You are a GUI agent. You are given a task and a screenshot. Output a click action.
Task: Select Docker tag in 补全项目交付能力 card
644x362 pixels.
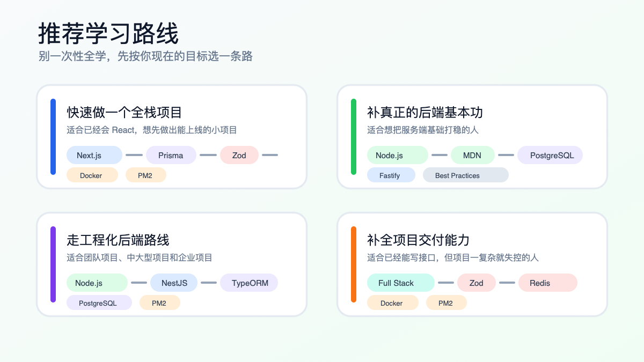tap(393, 302)
